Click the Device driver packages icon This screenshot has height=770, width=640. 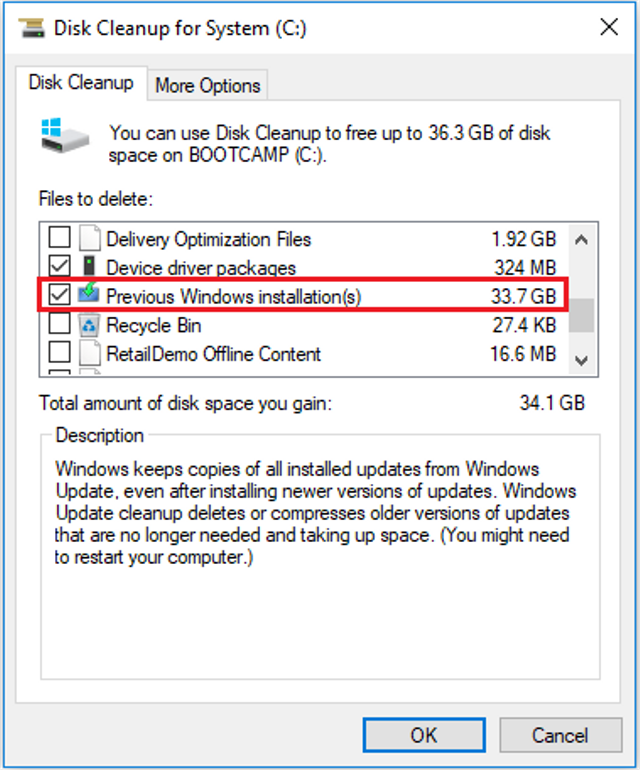click(90, 267)
